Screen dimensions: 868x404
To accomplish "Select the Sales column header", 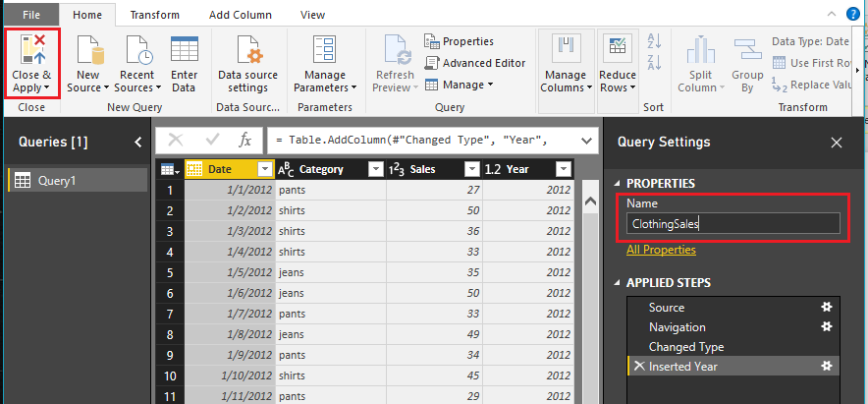I will coord(434,170).
